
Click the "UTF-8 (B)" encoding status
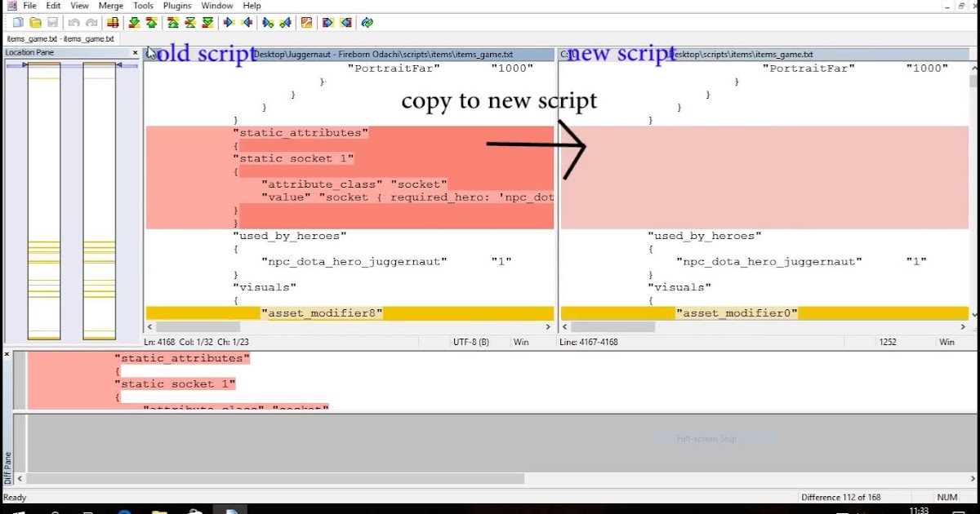(x=471, y=343)
